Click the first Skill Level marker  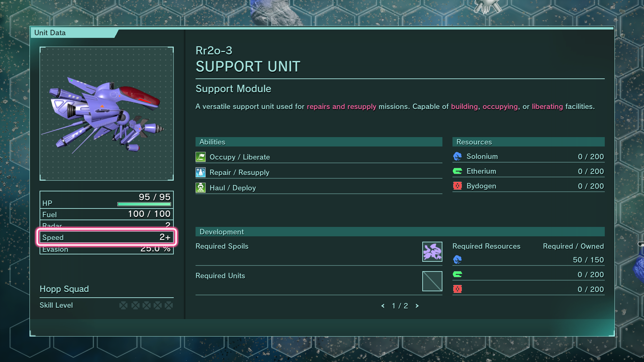click(x=123, y=305)
